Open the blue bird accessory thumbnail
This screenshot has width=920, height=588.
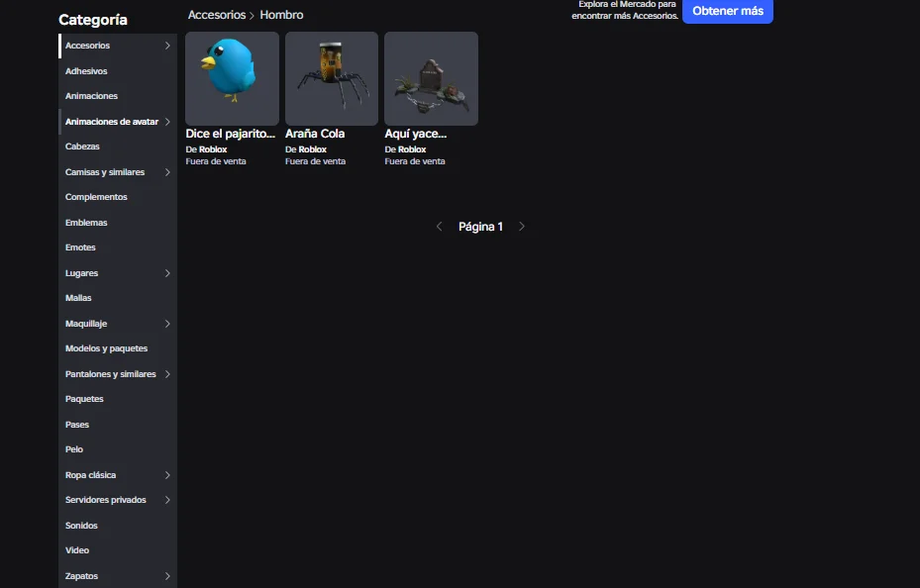[232, 78]
